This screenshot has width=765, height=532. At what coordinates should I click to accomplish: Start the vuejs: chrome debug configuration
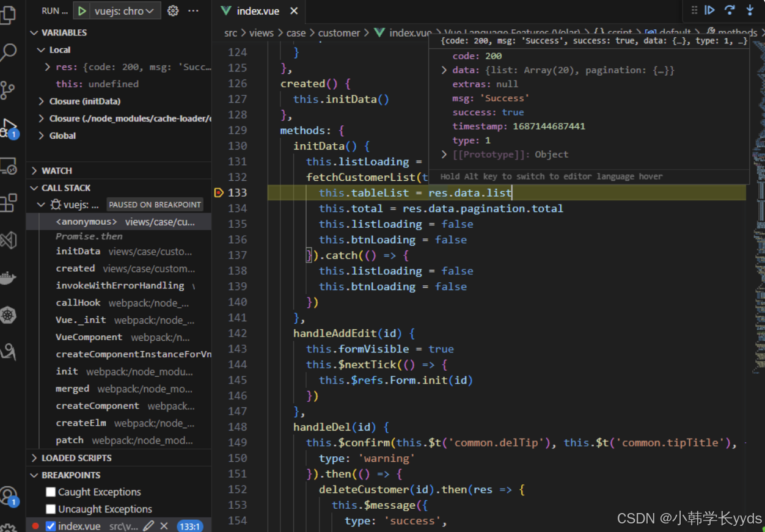[x=81, y=10]
